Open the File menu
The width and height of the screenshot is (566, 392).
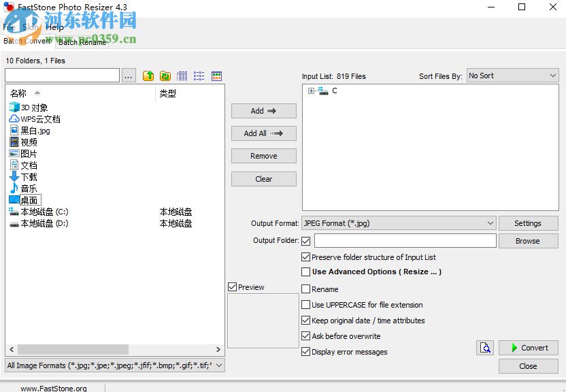point(9,27)
